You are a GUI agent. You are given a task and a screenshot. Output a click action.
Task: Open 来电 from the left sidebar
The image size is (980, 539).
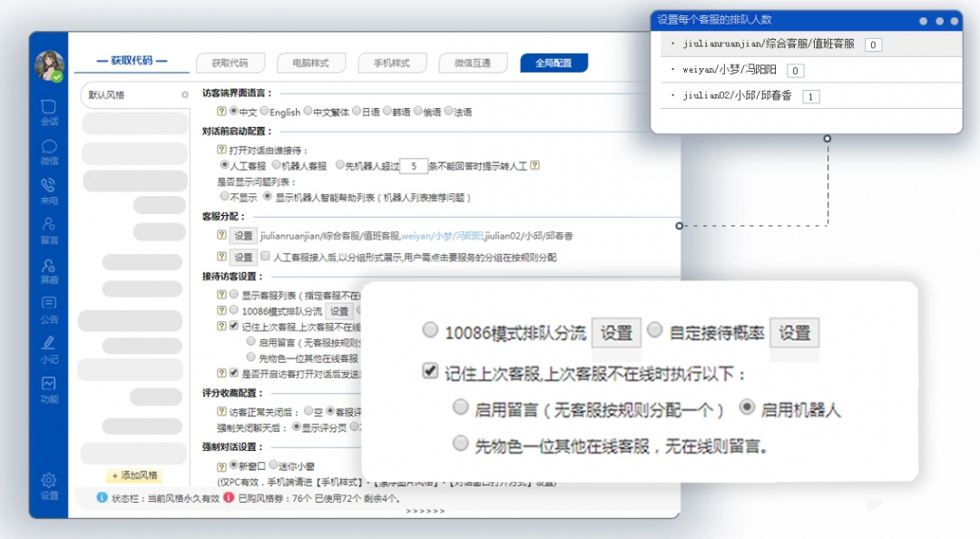pos(48,190)
